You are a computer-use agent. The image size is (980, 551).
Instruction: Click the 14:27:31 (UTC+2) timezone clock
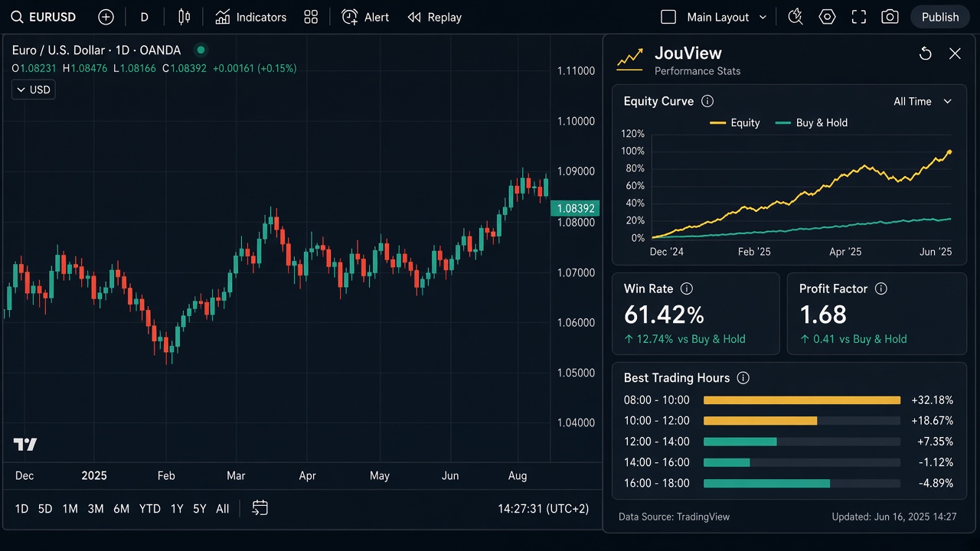pyautogui.click(x=543, y=509)
